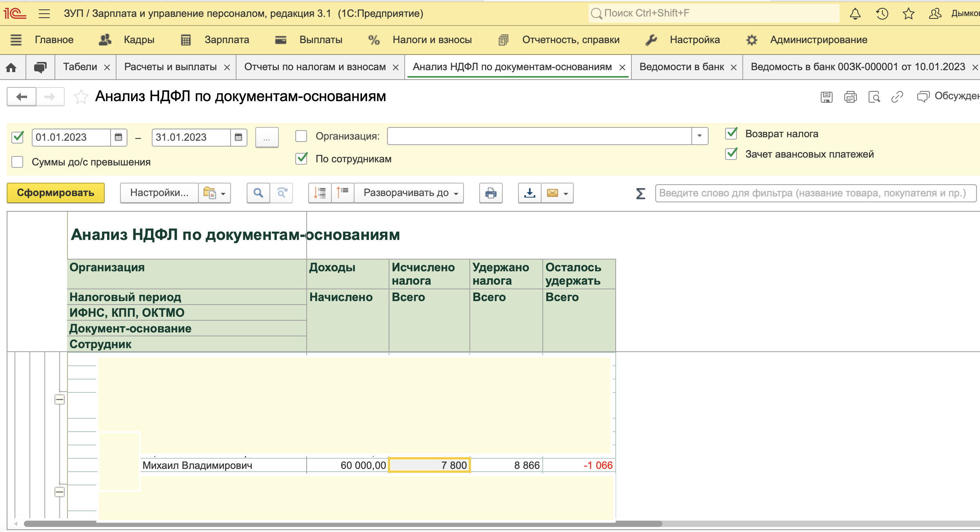Click Организация input field
Viewport: 980px width, 532px height.
pyautogui.click(x=540, y=136)
